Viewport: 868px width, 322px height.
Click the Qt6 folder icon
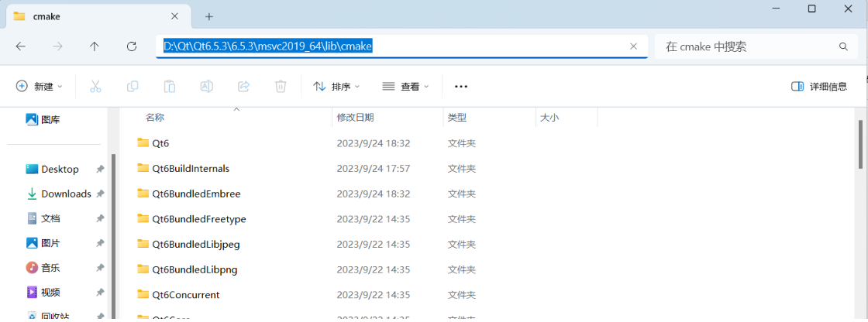143,142
